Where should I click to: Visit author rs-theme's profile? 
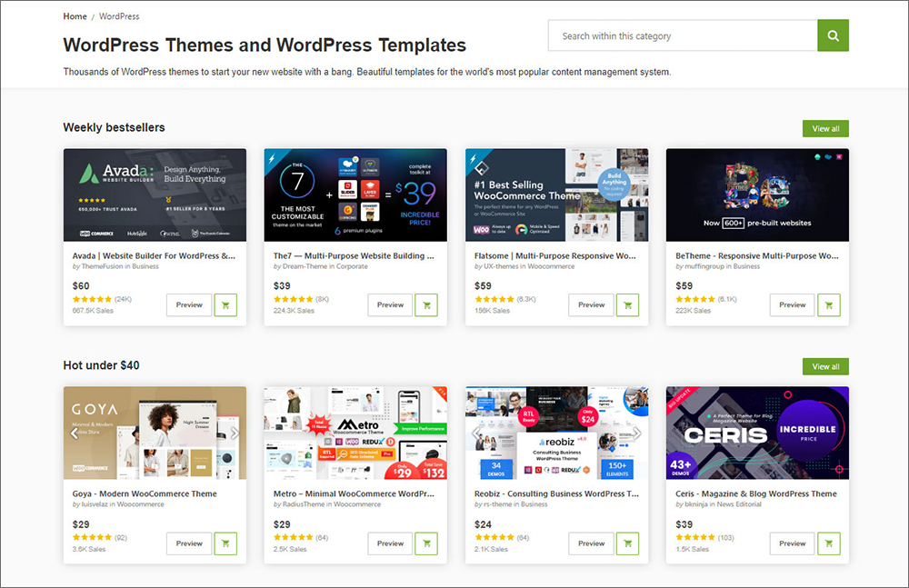(498, 504)
